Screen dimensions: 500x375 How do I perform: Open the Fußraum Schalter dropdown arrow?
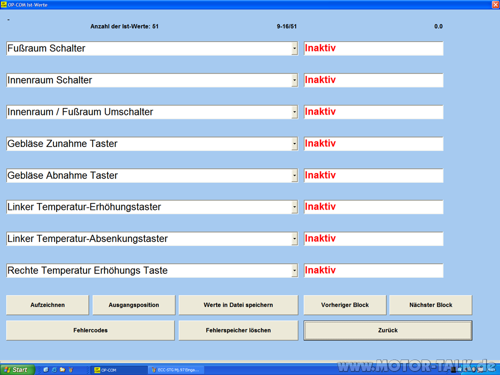tap(294, 49)
